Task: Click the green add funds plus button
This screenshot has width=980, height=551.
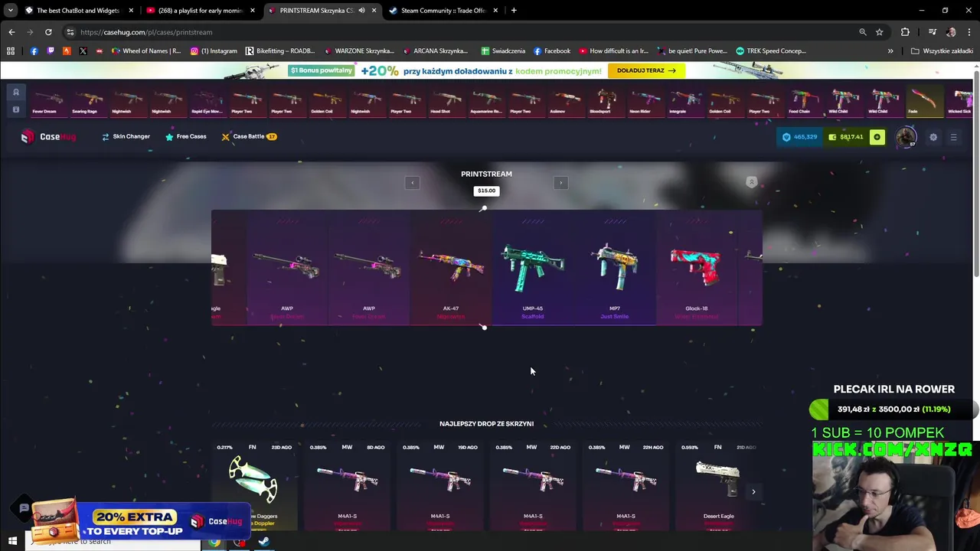Action: pyautogui.click(x=877, y=137)
